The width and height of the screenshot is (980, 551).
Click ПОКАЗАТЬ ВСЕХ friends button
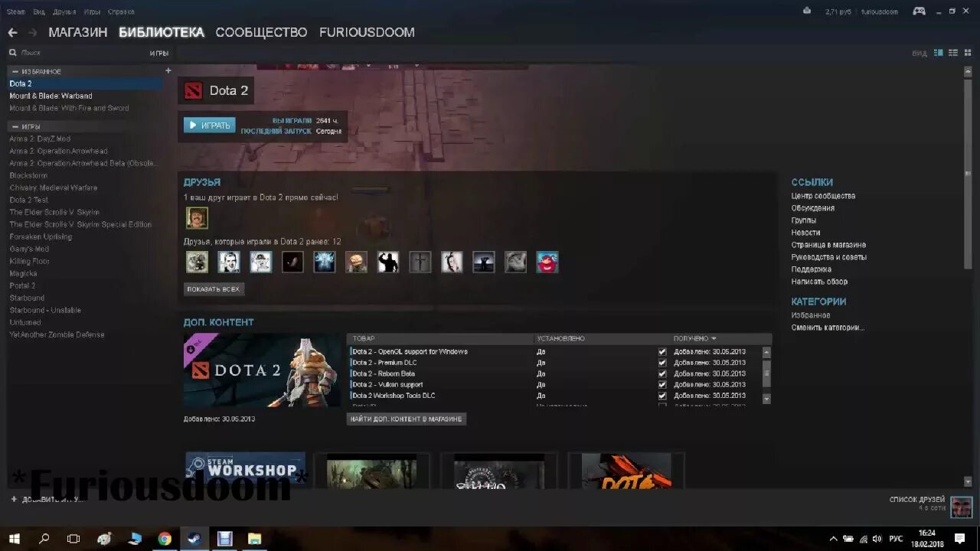tap(214, 289)
